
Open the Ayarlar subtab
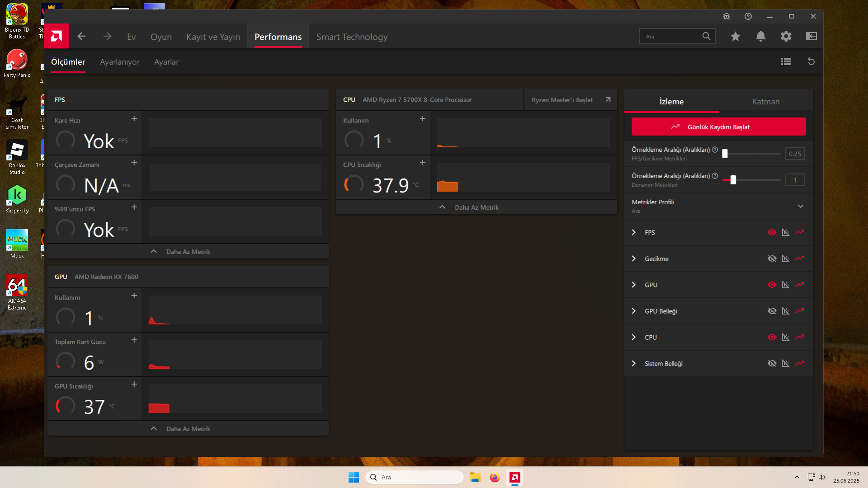166,62
